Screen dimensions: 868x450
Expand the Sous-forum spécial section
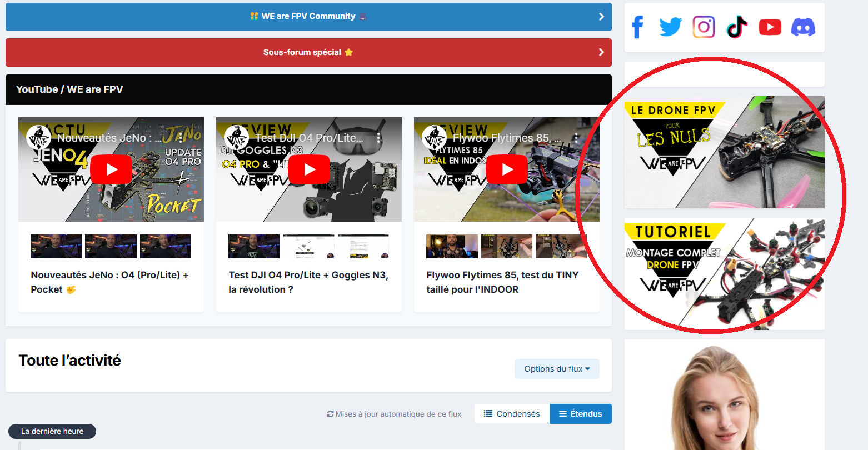[x=308, y=52]
